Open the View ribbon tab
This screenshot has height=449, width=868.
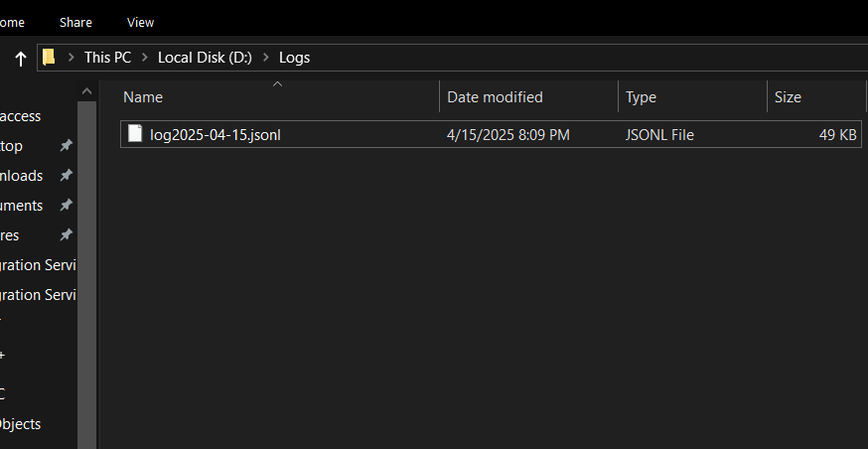pyautogui.click(x=141, y=22)
